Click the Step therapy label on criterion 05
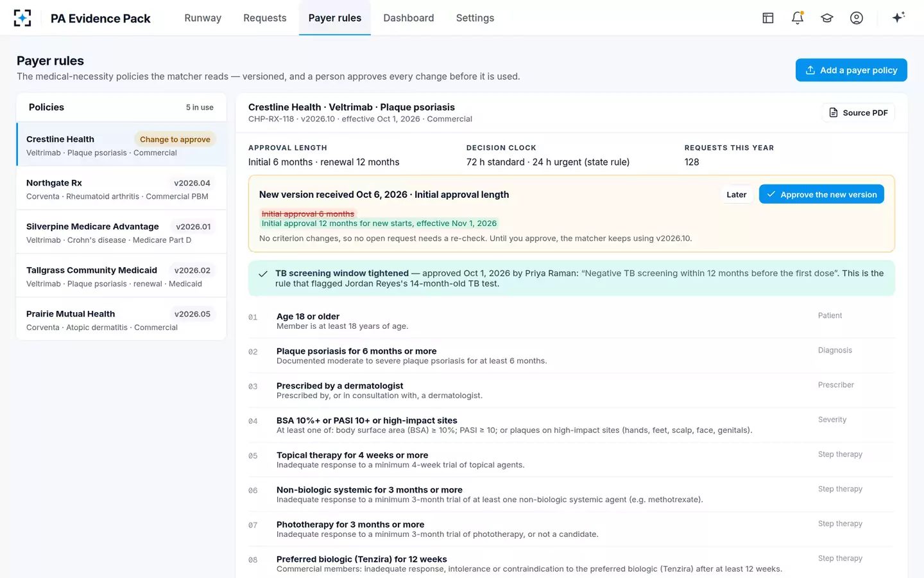The width and height of the screenshot is (924, 578). coord(840,454)
